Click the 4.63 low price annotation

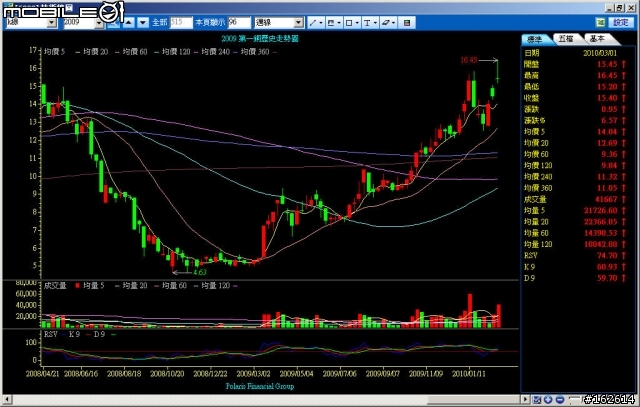(200, 272)
